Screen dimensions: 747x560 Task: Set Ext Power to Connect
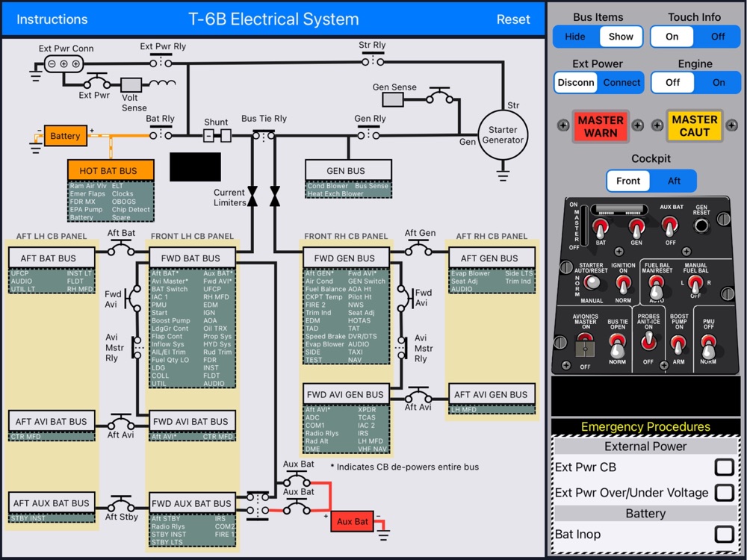[622, 82]
